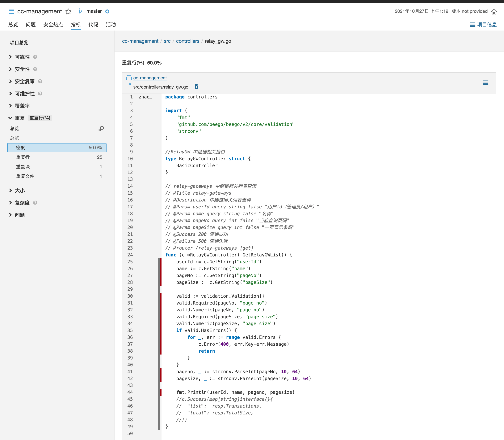
Task: Open the 安全热点 tab
Action: pos(53,25)
